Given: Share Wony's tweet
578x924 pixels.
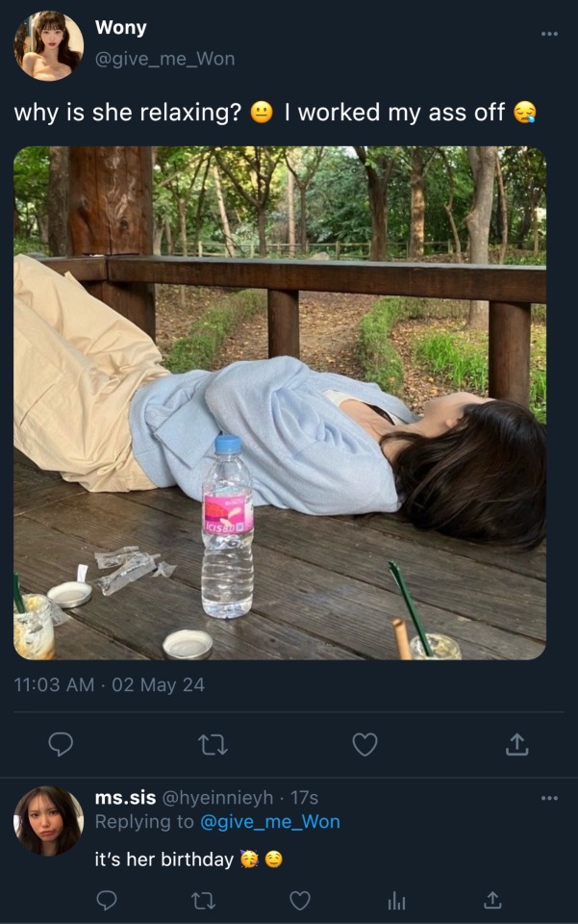Looking at the screenshot, I should pos(516,744).
